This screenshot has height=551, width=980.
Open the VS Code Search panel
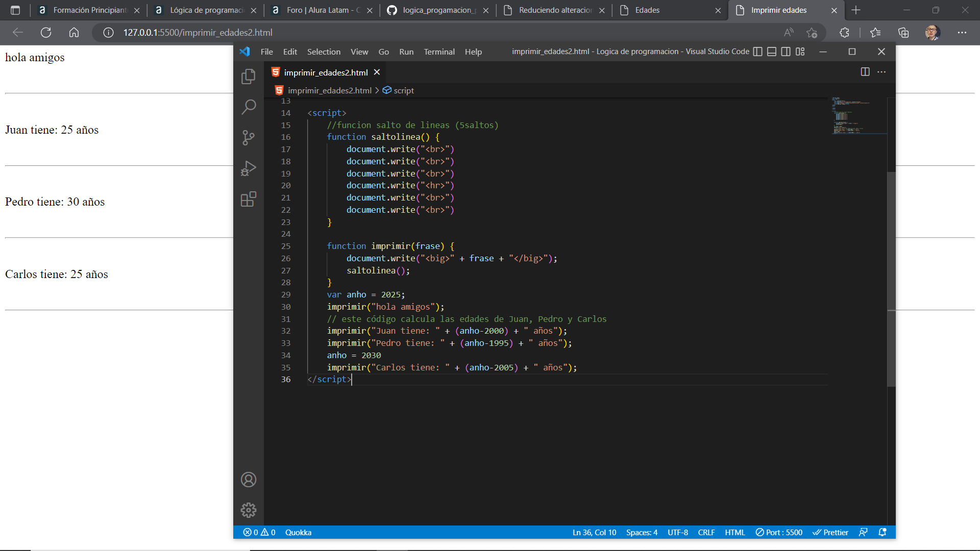[x=249, y=107]
